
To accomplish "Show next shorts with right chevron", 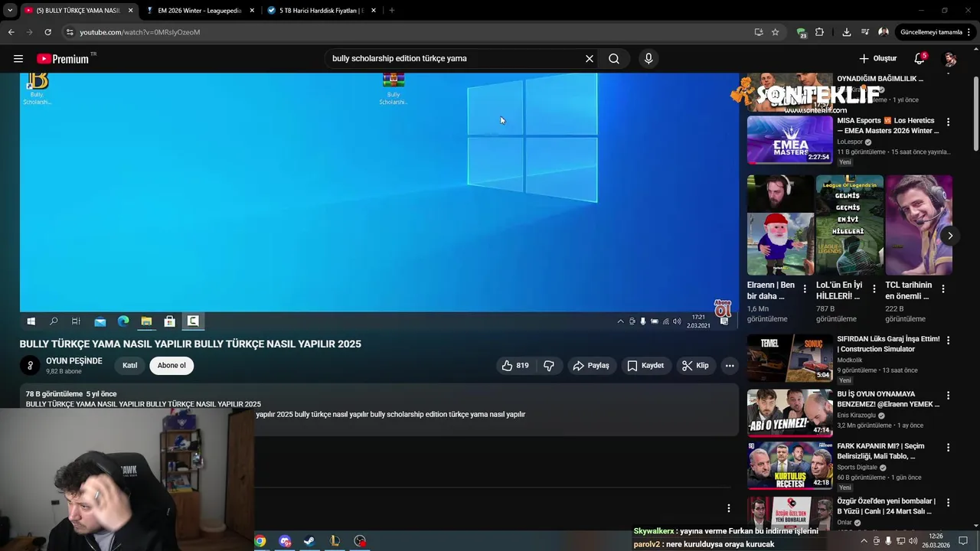I will pos(949,236).
